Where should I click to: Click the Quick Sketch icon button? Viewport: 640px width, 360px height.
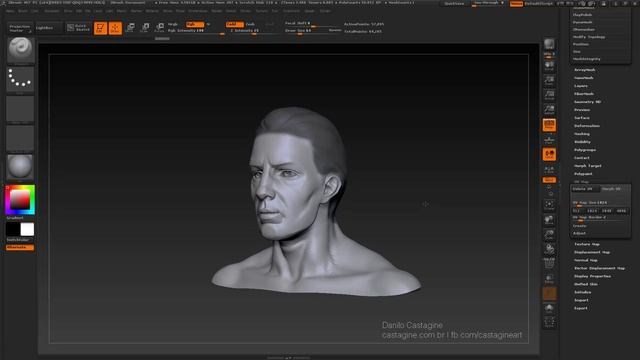pyautogui.click(x=78, y=28)
